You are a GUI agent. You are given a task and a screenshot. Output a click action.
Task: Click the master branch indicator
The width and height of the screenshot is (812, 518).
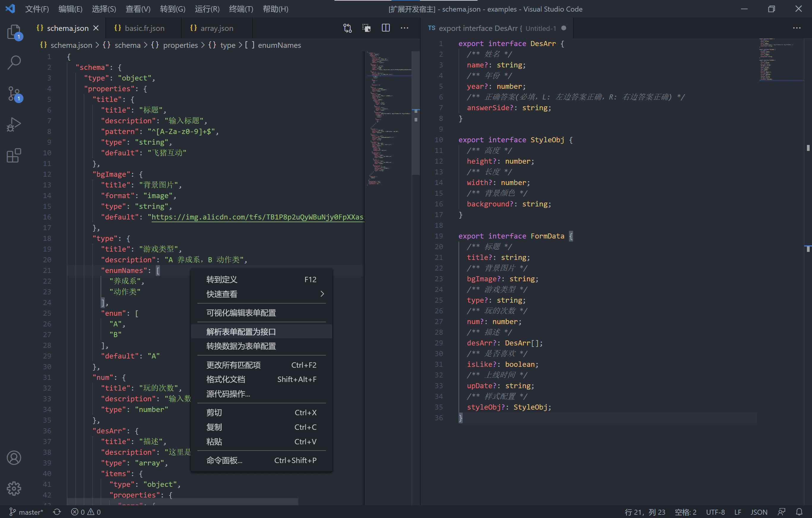pos(26,511)
